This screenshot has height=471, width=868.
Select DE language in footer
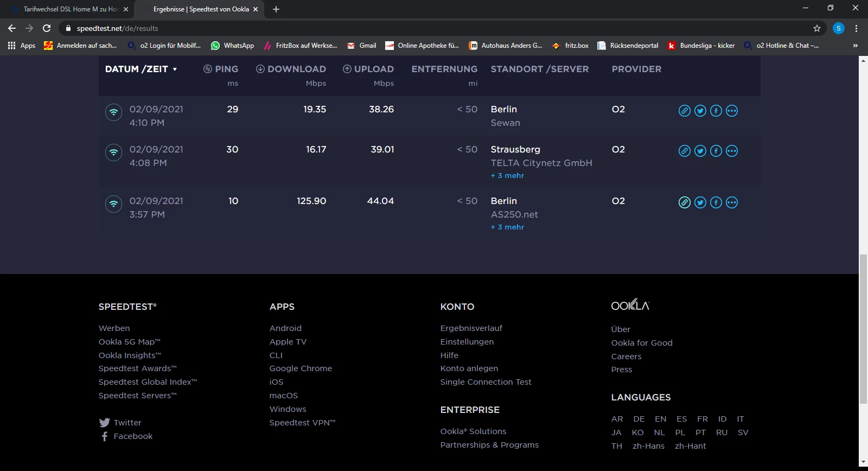pyautogui.click(x=639, y=419)
